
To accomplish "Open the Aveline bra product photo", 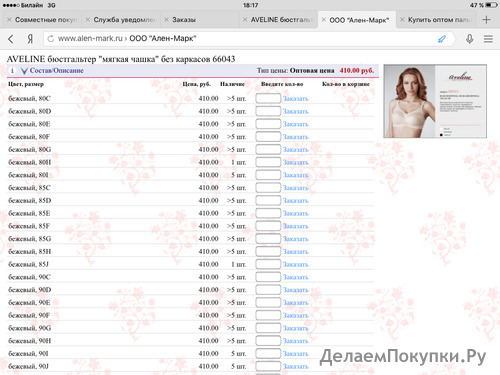I will pos(435,101).
